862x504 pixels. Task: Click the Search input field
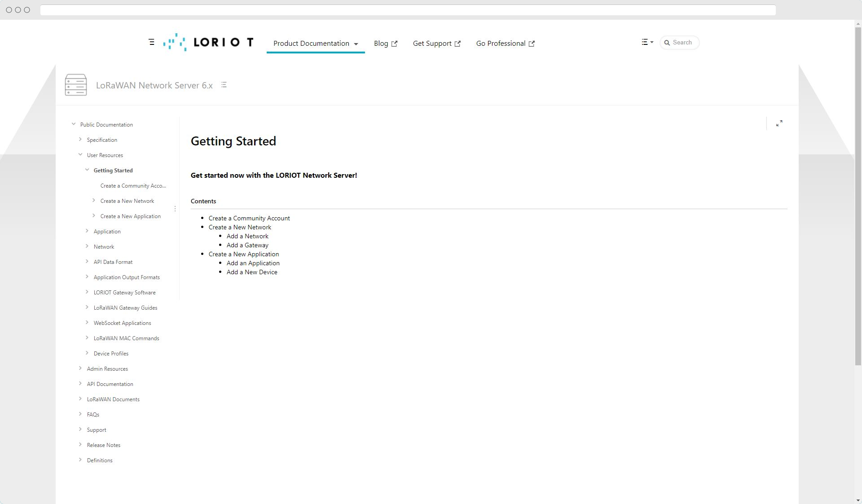pyautogui.click(x=679, y=43)
